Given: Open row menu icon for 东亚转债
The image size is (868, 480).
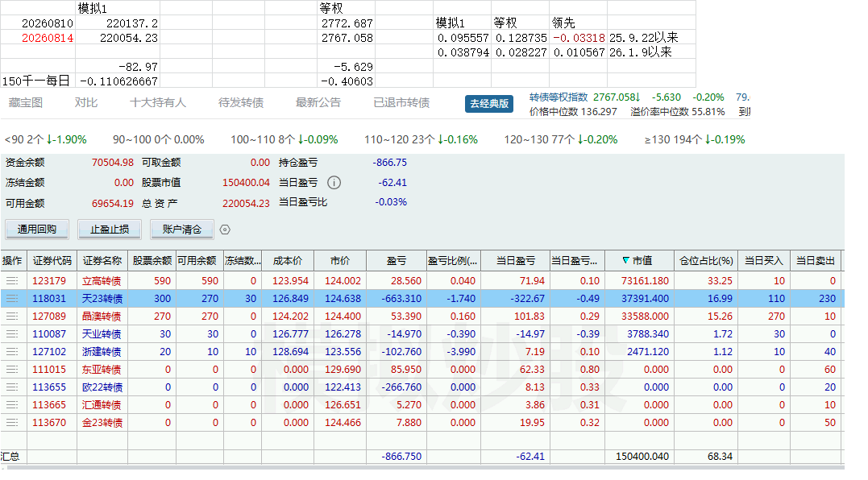Looking at the screenshot, I should (x=11, y=370).
